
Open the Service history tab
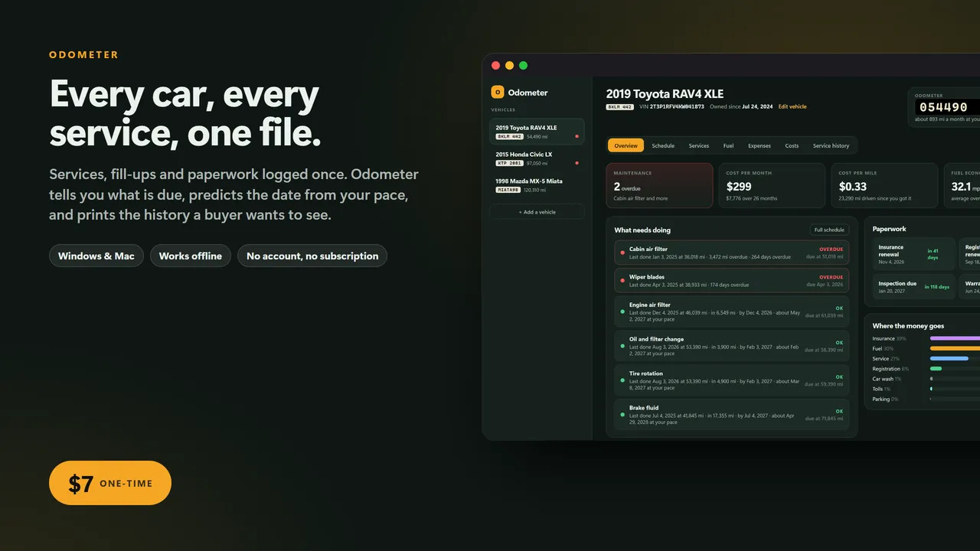point(831,145)
